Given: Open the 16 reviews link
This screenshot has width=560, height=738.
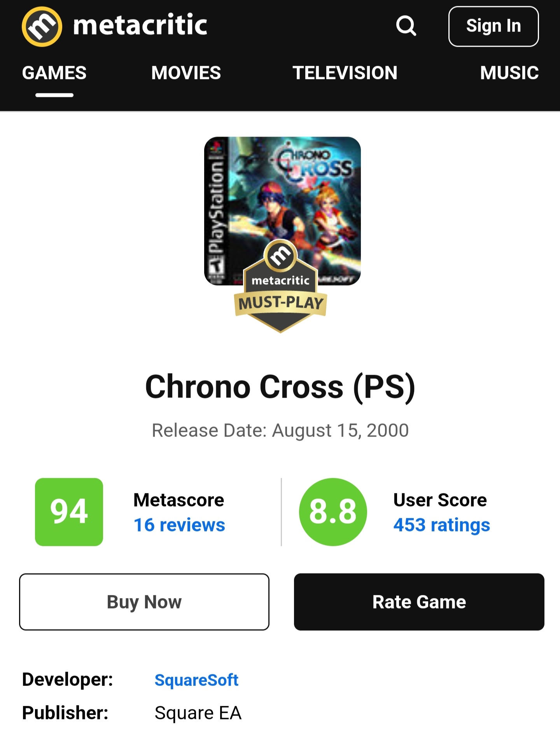Looking at the screenshot, I should [179, 525].
